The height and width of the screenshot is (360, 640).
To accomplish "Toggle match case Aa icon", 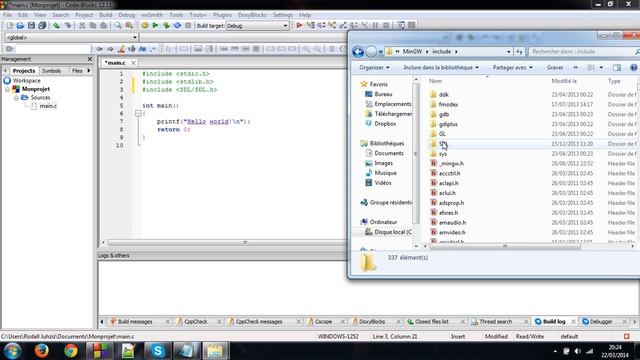I will (142, 49).
